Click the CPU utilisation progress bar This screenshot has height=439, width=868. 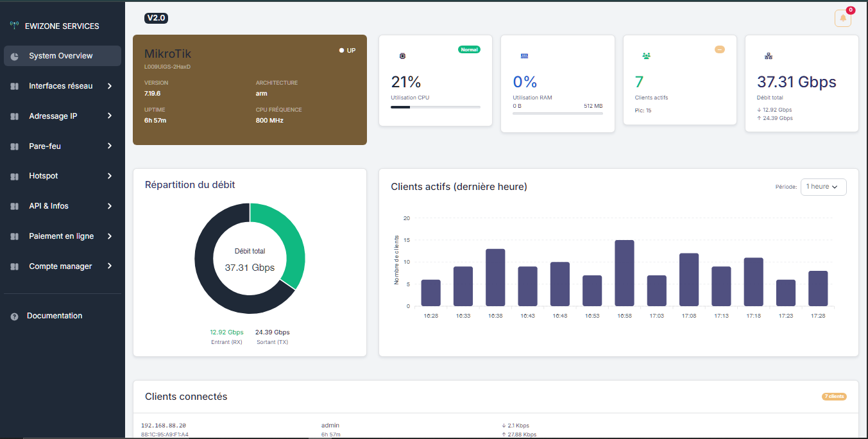pyautogui.click(x=435, y=107)
